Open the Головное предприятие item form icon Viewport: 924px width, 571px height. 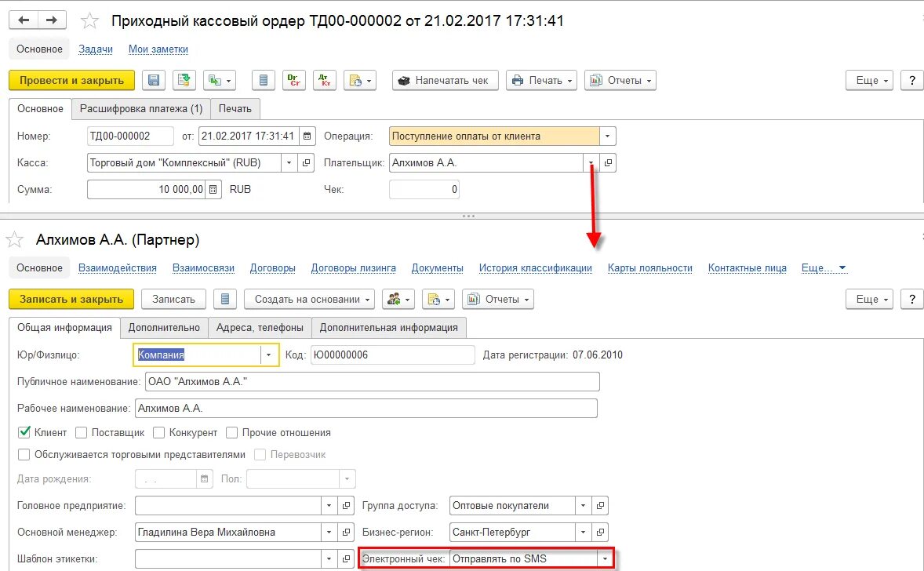(347, 506)
